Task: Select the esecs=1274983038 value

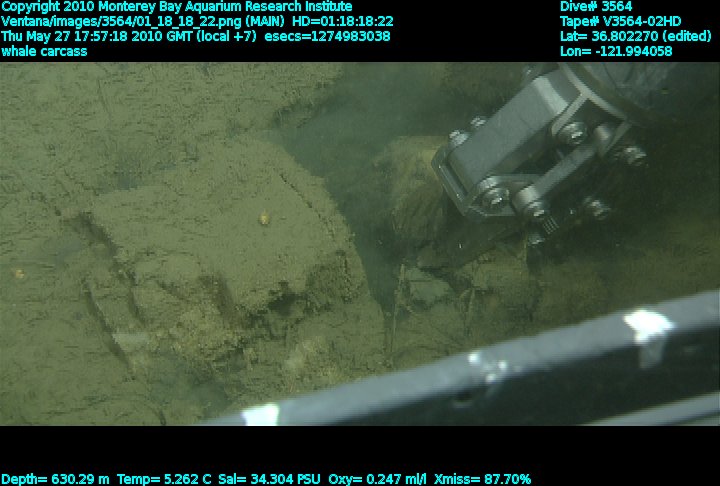Action: coord(327,36)
